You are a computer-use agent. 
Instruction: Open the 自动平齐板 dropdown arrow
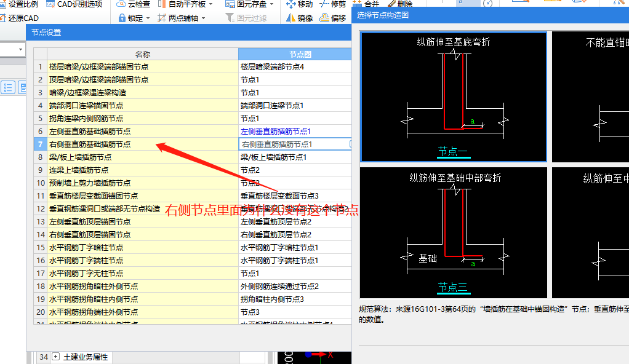pyautogui.click(x=211, y=4)
